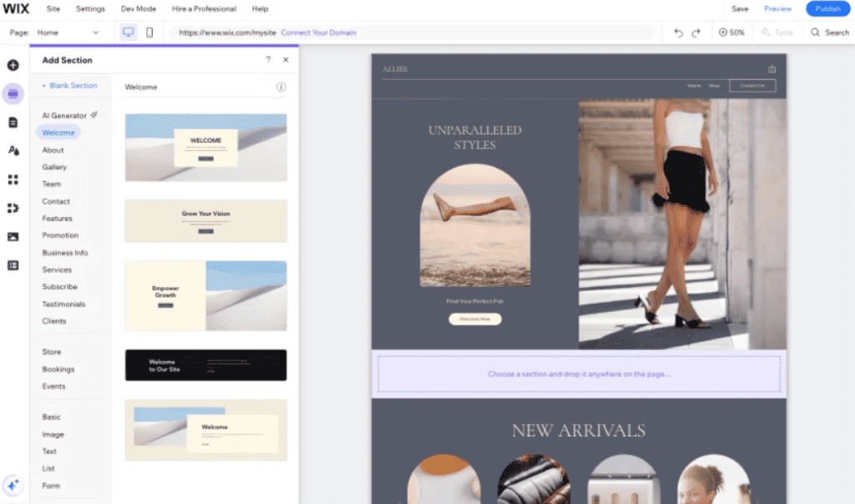Choose the Empower Growth template thumbnail
Viewport: 855px width, 504px height.
[205, 296]
